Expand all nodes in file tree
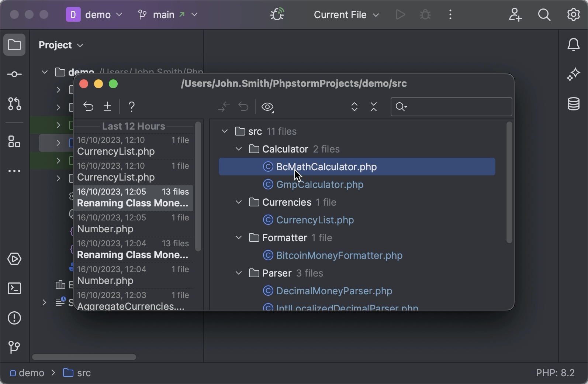Viewport: 588px width, 384px height. point(354,107)
